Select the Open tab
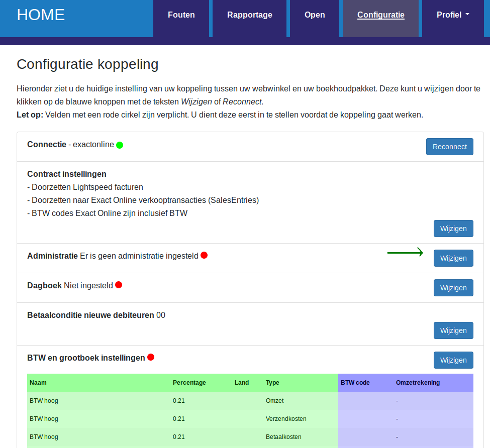This screenshot has height=448, width=490. tap(315, 15)
